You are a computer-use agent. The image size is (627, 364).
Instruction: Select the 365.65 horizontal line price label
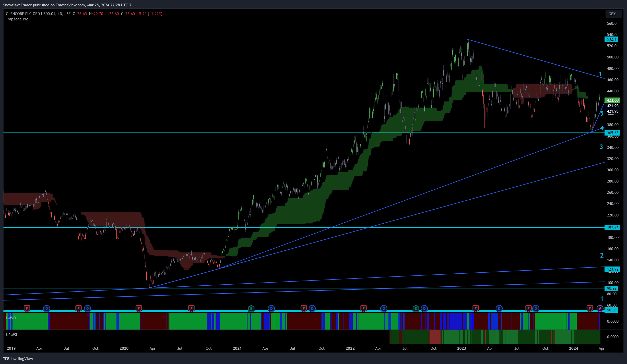pos(612,133)
